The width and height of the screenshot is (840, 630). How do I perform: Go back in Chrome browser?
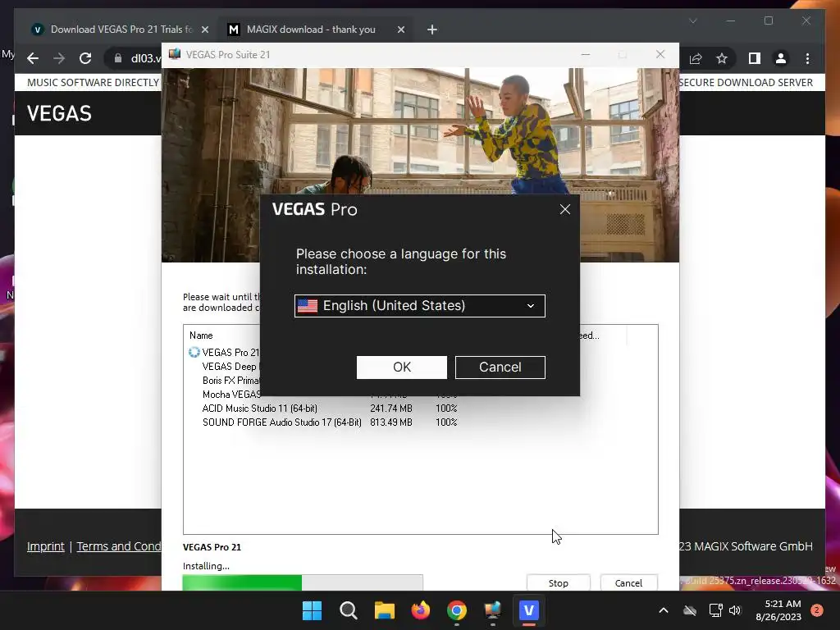[33, 58]
